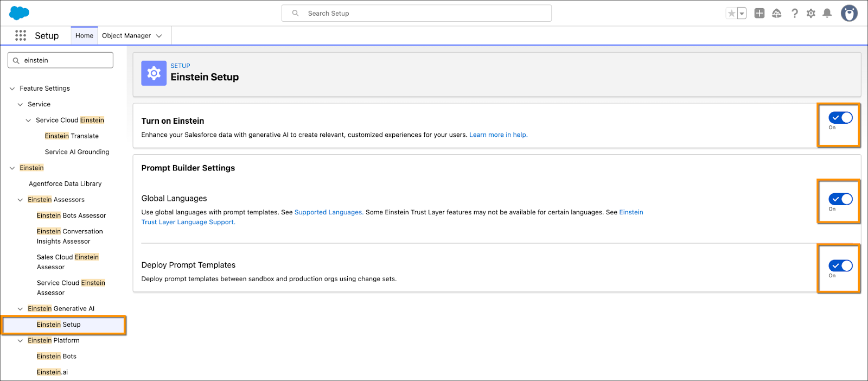Open Einstein Bots under Einstein Platform
Viewport: 868px width, 381px height.
point(56,356)
